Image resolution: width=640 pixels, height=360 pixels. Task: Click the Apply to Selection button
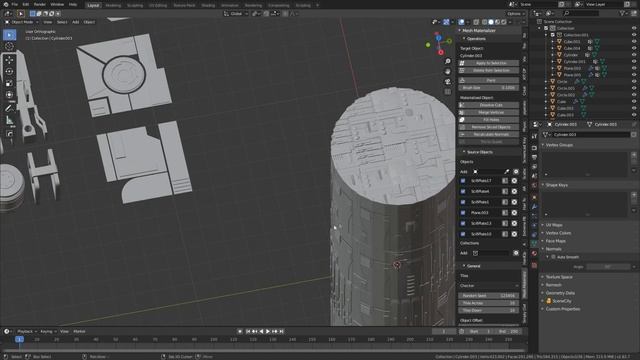click(x=489, y=63)
